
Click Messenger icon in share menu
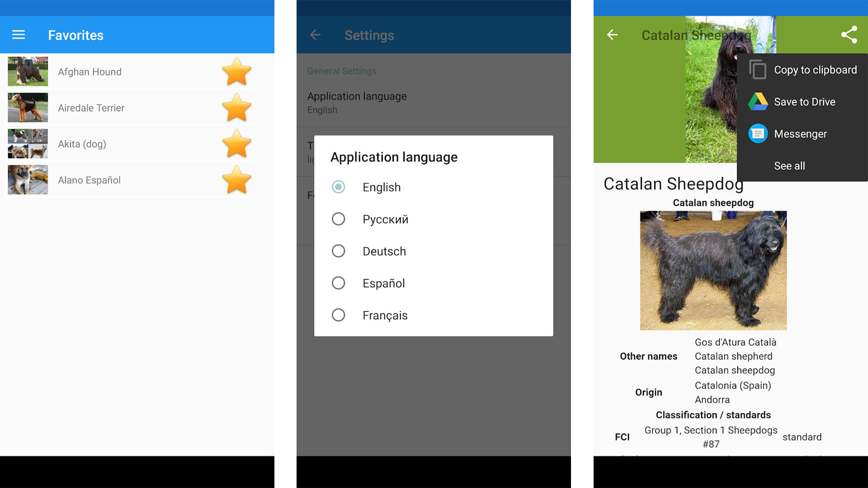[757, 132]
